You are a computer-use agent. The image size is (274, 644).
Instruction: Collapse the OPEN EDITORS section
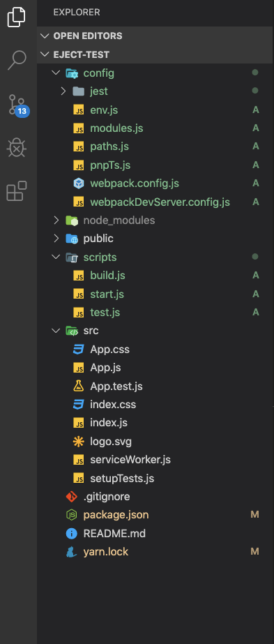[45, 36]
